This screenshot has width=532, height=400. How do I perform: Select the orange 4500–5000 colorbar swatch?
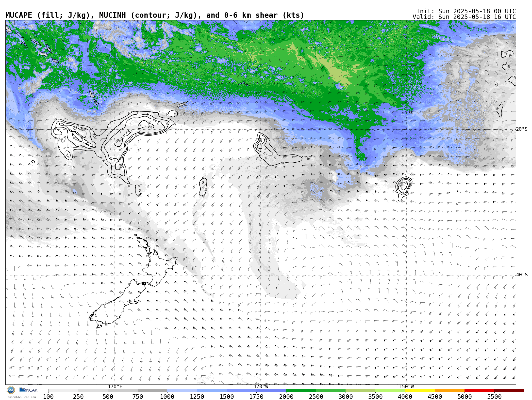tap(450, 391)
